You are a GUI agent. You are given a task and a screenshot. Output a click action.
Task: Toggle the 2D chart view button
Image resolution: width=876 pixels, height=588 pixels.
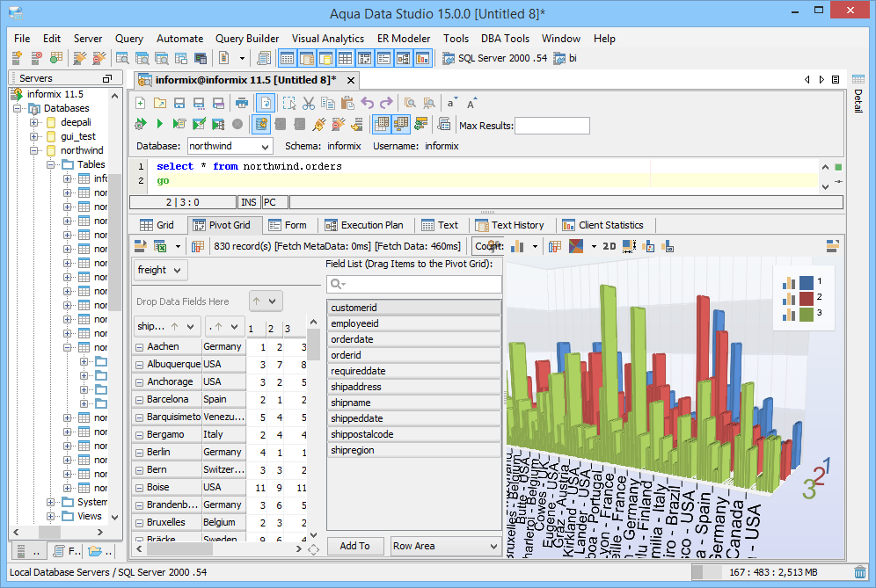[x=610, y=246]
